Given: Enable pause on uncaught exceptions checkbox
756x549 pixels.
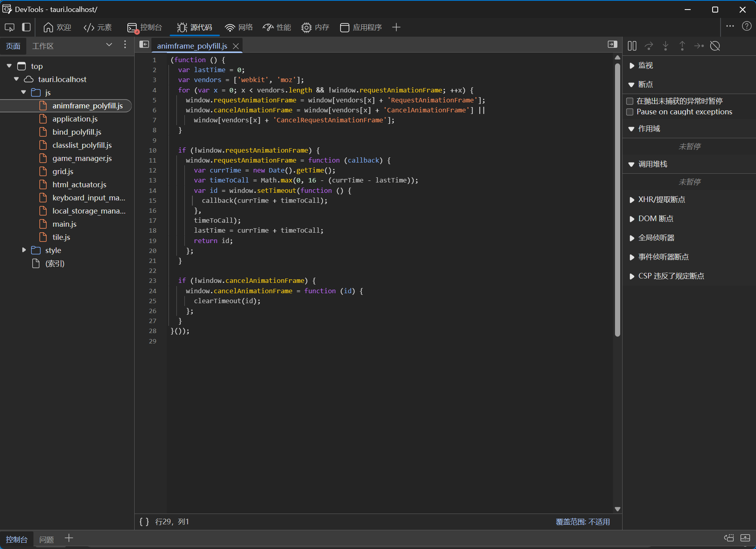Looking at the screenshot, I should coord(630,101).
